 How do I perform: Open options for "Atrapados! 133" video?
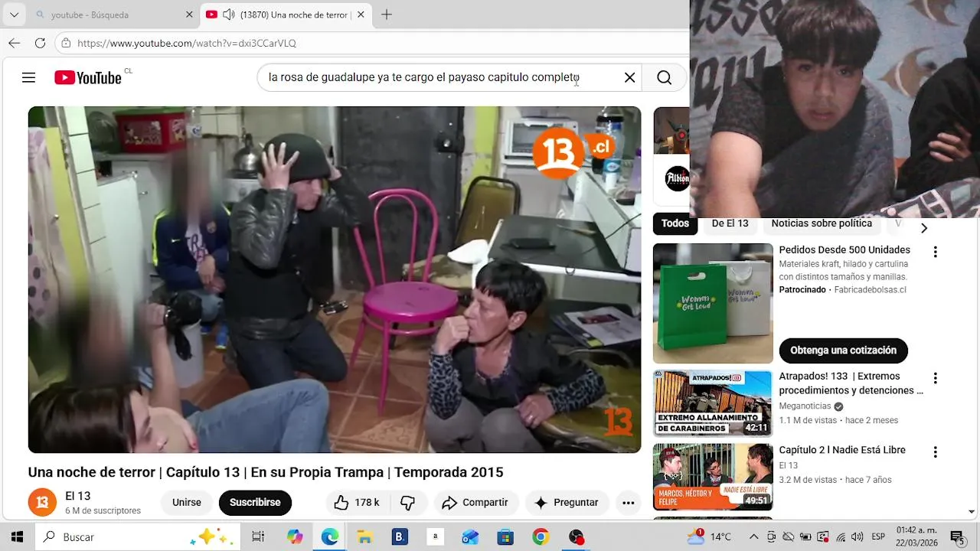pos(935,378)
